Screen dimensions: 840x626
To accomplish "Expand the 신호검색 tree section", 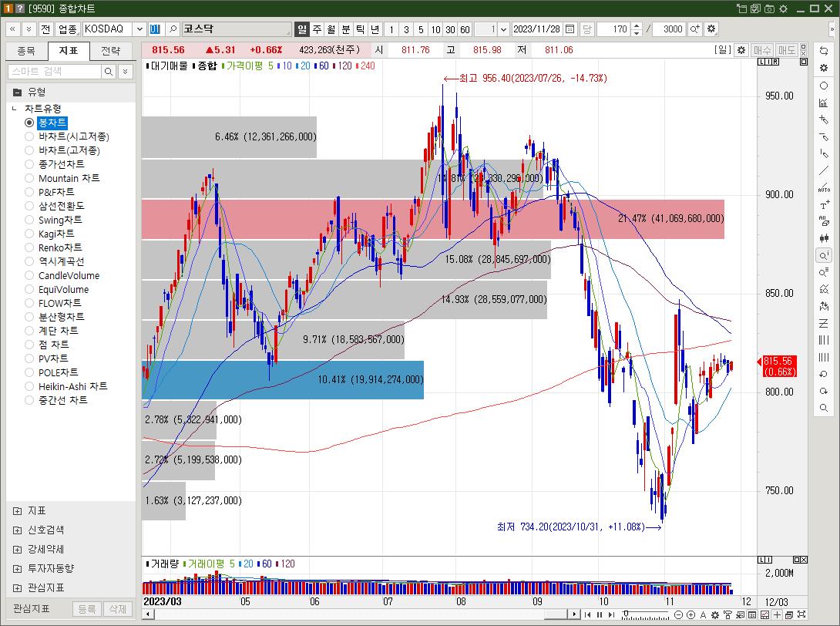I will pyautogui.click(x=17, y=530).
